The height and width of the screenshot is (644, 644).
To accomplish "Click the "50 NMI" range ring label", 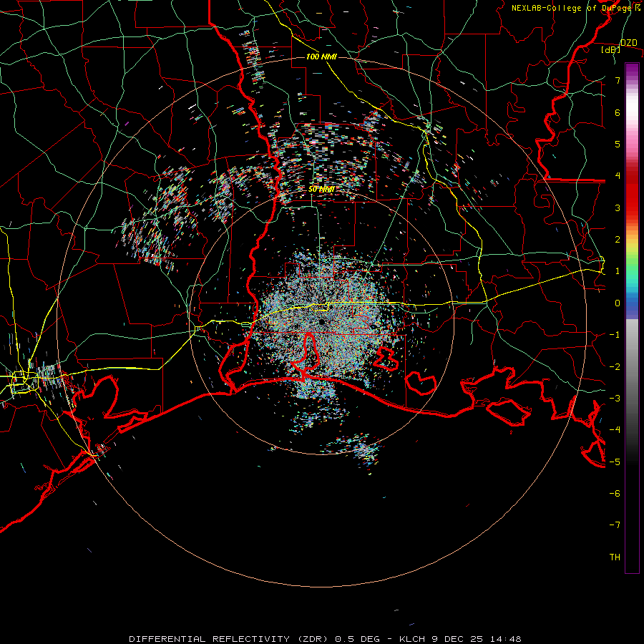I will click(x=321, y=190).
